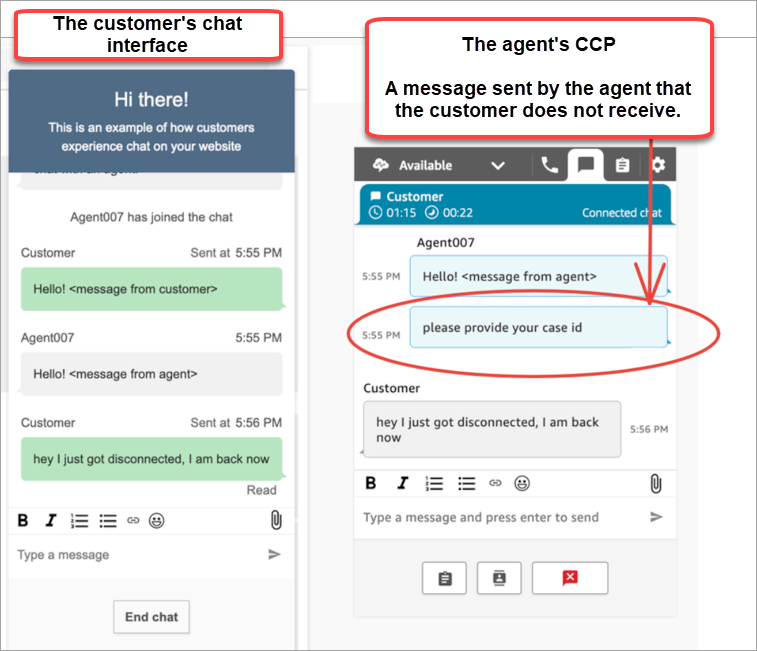757x651 pixels.
Task: Insert bulleted list in agent message toolbar
Action: click(x=466, y=483)
